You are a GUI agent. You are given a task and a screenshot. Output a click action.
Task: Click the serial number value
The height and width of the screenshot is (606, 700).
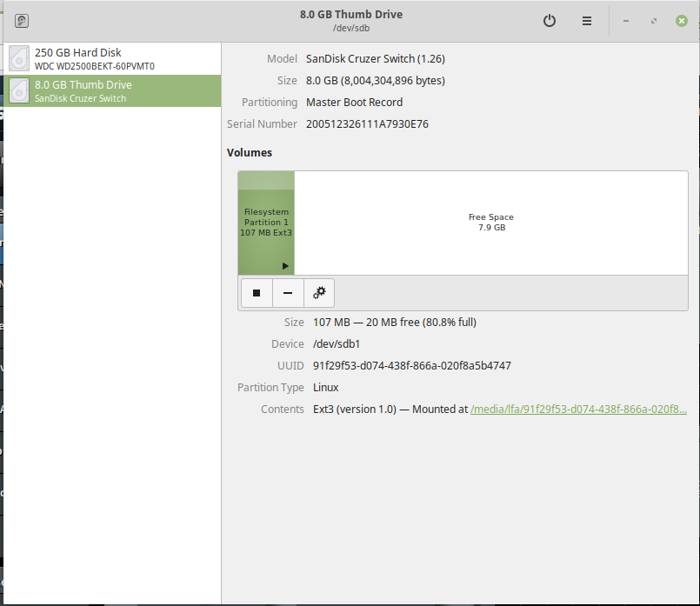pyautogui.click(x=367, y=124)
